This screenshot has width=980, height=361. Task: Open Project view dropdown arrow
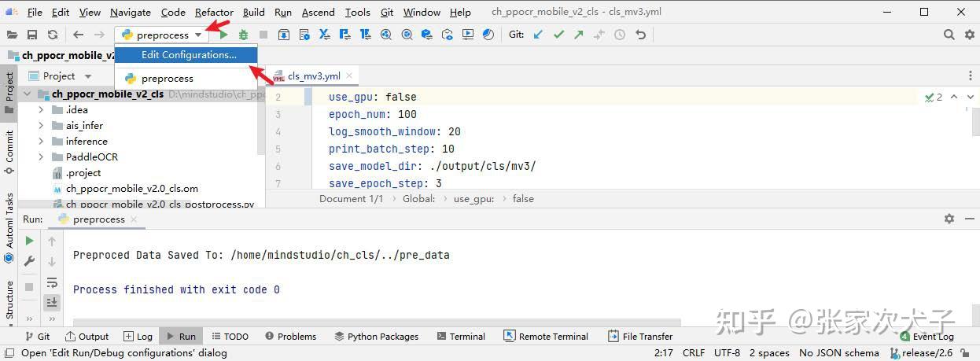(x=88, y=76)
